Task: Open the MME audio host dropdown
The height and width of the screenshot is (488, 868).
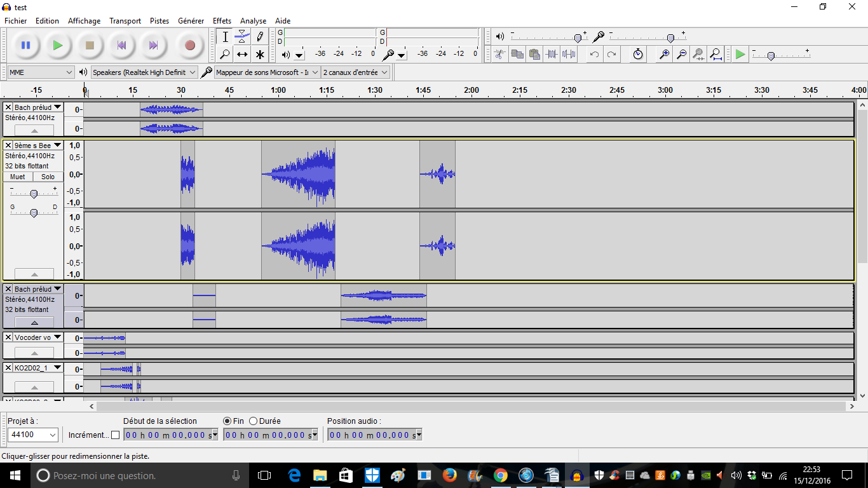Action: coord(41,72)
